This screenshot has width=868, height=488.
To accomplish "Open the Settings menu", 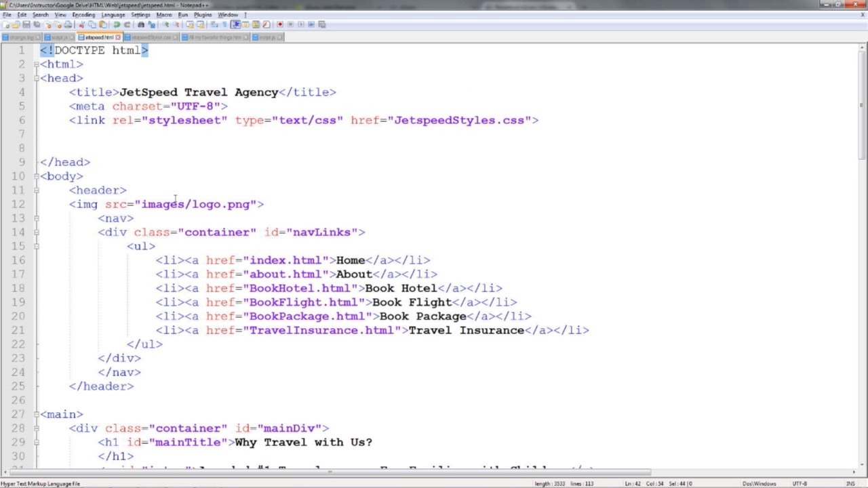I will 140,14.
